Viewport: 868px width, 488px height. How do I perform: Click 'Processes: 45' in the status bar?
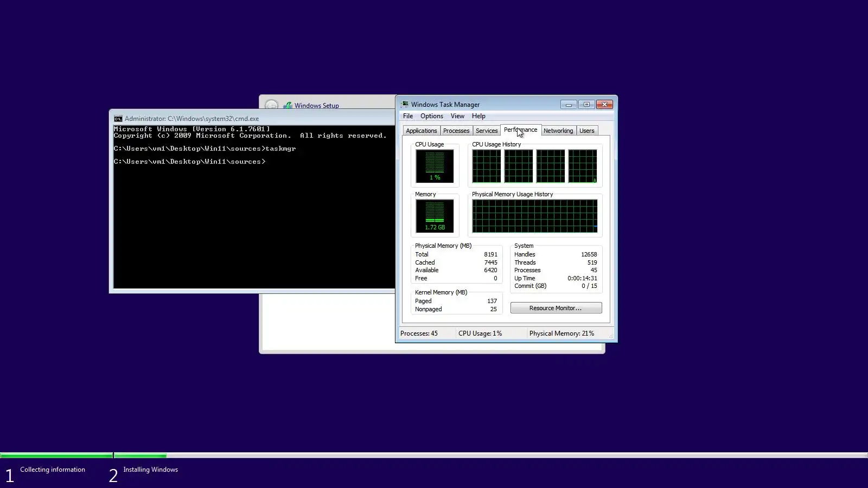pos(419,333)
